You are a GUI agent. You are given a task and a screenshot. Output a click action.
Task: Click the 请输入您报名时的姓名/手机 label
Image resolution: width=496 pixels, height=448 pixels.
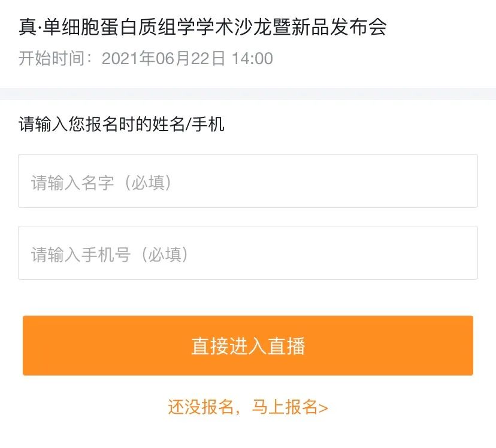(x=122, y=125)
